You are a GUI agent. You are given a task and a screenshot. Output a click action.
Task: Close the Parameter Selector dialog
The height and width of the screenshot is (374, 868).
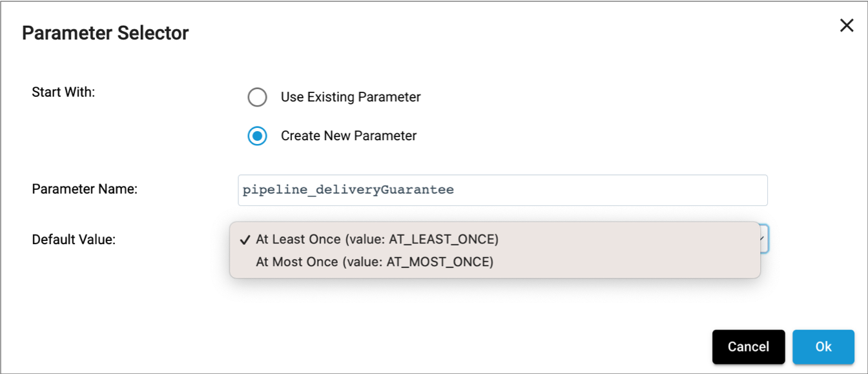(847, 25)
